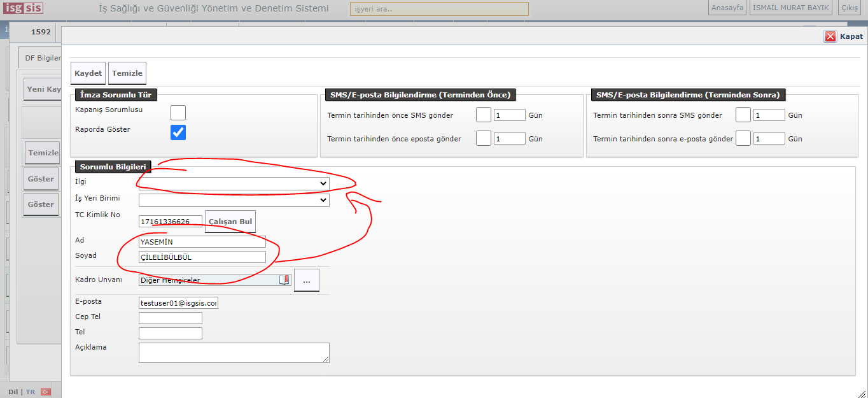The height and width of the screenshot is (398, 868).
Task: Click the red X Kapat icon
Action: point(830,36)
